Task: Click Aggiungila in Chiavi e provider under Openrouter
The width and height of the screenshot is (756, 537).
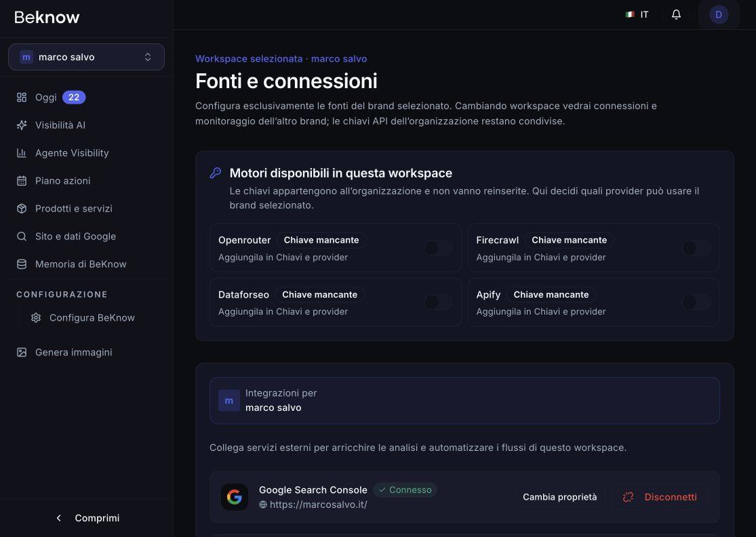Action: (283, 258)
